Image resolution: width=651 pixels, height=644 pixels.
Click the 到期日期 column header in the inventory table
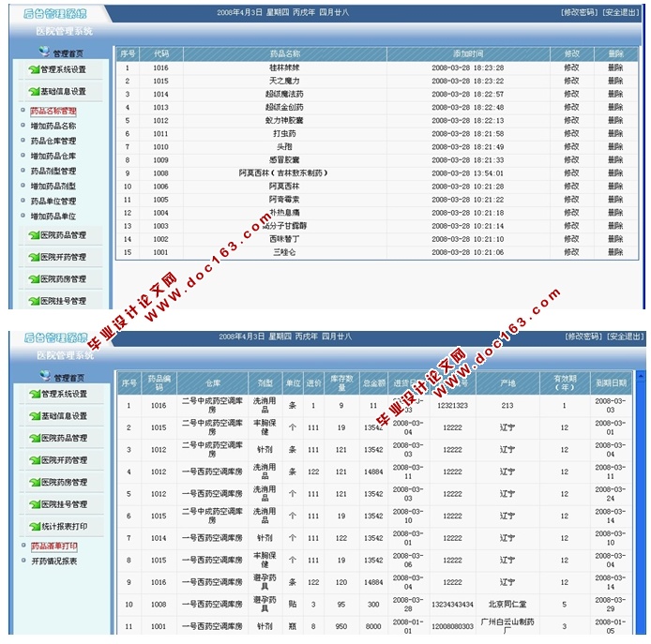click(611, 383)
